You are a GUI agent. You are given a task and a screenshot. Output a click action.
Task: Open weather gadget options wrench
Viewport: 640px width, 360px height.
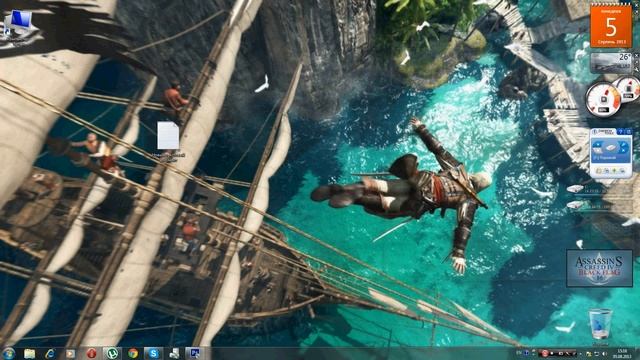637,69
